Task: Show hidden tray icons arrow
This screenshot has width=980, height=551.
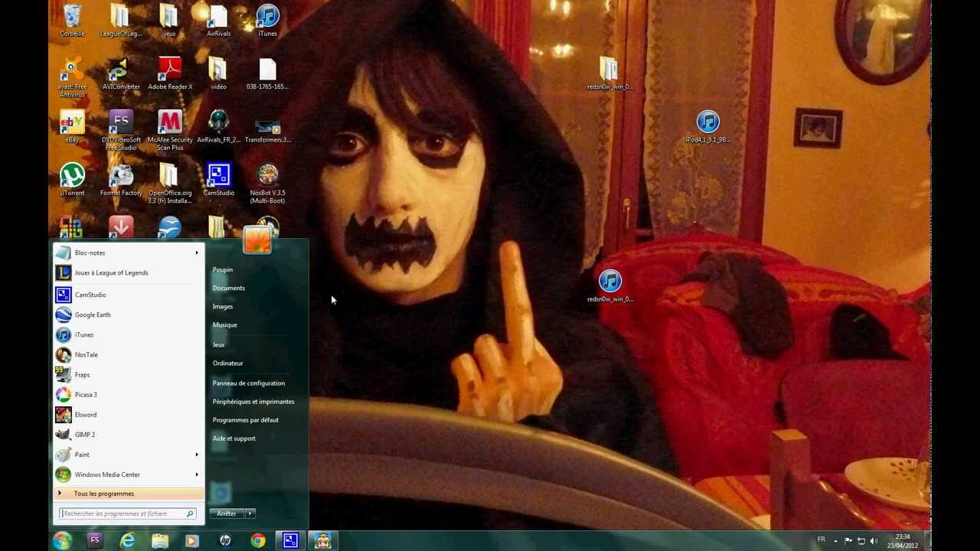Action: pos(835,541)
